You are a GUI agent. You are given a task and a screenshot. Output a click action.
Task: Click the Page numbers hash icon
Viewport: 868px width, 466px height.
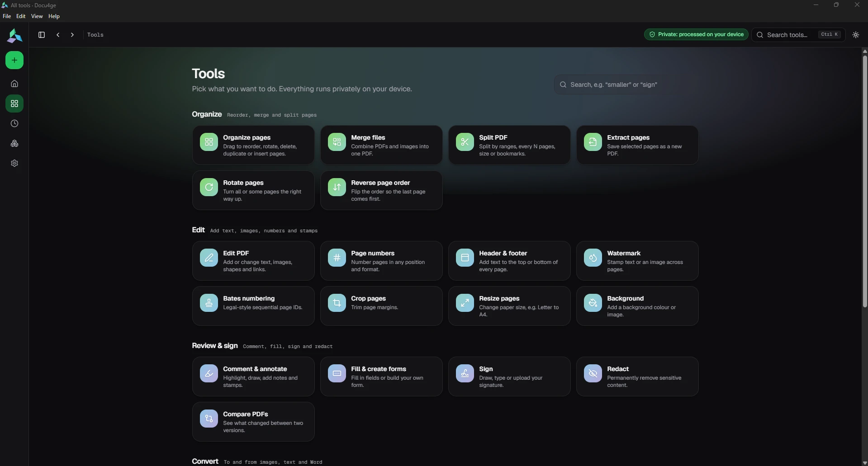click(337, 258)
